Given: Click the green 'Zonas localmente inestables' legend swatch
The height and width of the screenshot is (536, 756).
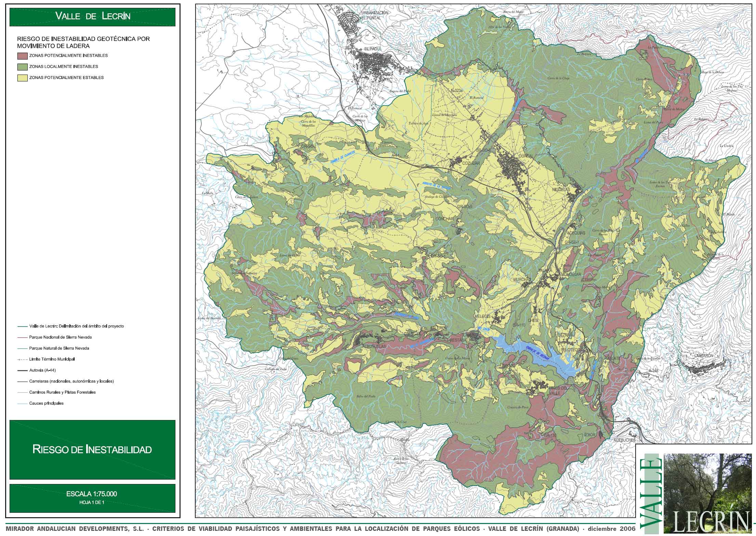Looking at the screenshot, I should (22, 67).
